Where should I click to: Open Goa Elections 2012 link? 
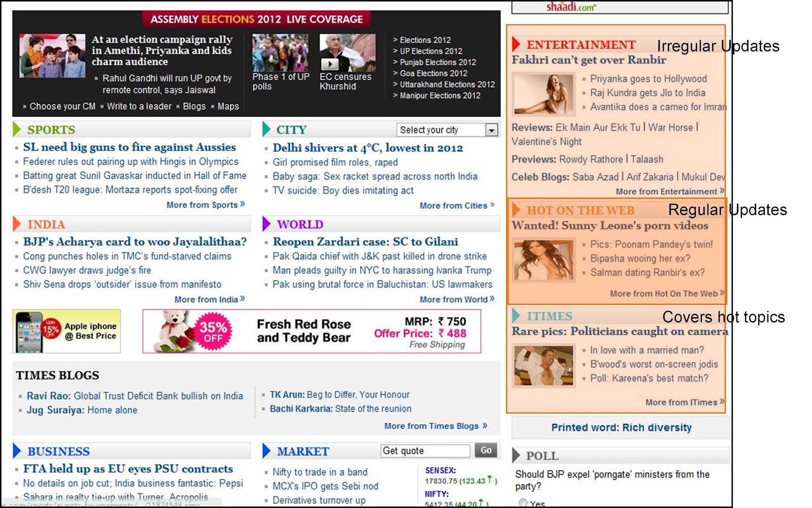coord(433,73)
